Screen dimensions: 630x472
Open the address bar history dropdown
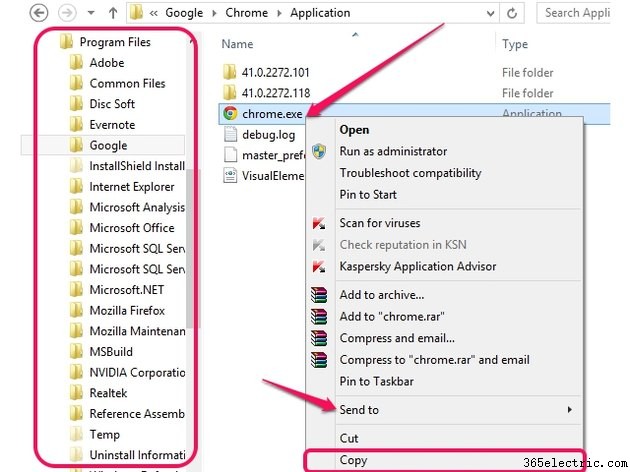pyautogui.click(x=490, y=14)
